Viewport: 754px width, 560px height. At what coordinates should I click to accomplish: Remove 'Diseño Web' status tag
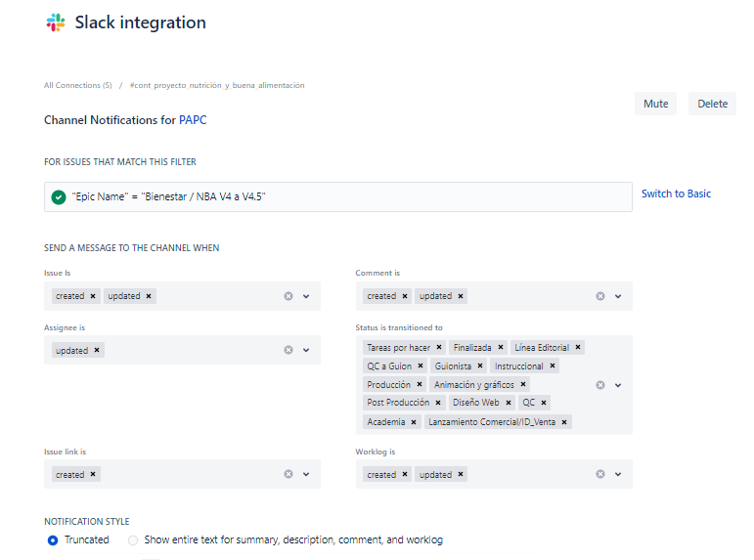pos(509,403)
